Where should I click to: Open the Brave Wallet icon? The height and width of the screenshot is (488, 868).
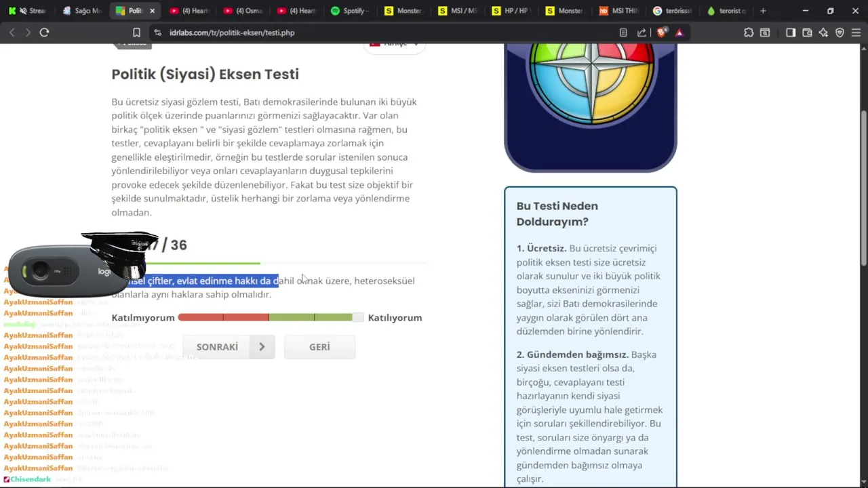click(807, 33)
